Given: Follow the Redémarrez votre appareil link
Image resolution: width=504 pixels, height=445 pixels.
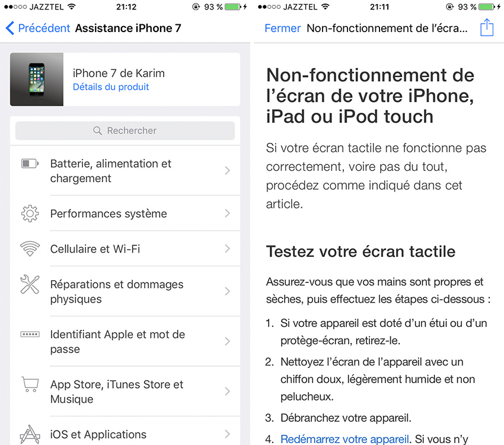Looking at the screenshot, I should click(347, 439).
